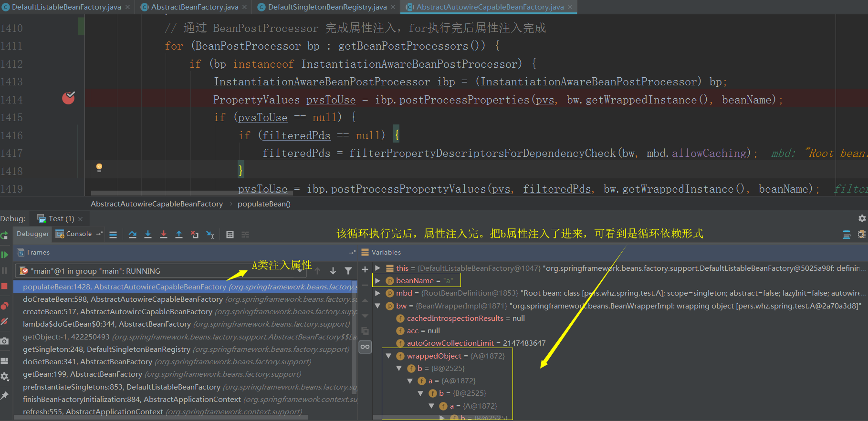
Task: Click the Frames panel horizontal scrollbar
Action: [161, 418]
